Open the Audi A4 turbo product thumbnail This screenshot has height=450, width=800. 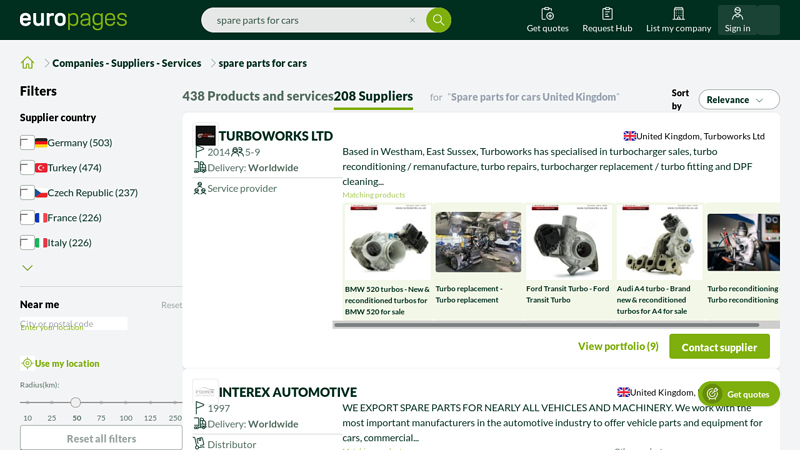(x=660, y=242)
